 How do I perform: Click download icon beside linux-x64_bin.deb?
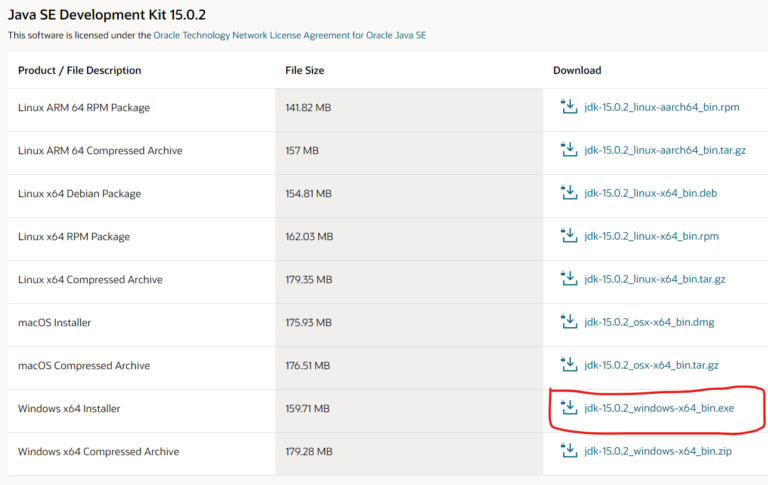click(x=569, y=193)
